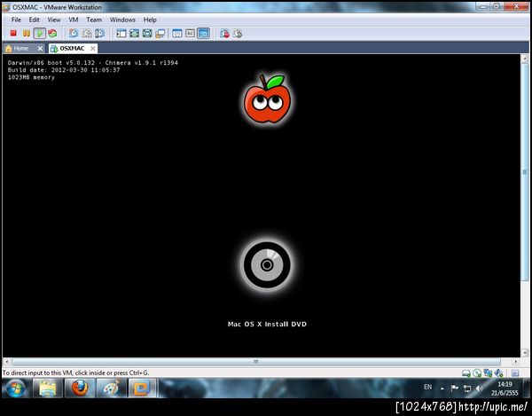The width and height of the screenshot is (532, 416).
Task: Open the VM menu
Action: coord(74,20)
